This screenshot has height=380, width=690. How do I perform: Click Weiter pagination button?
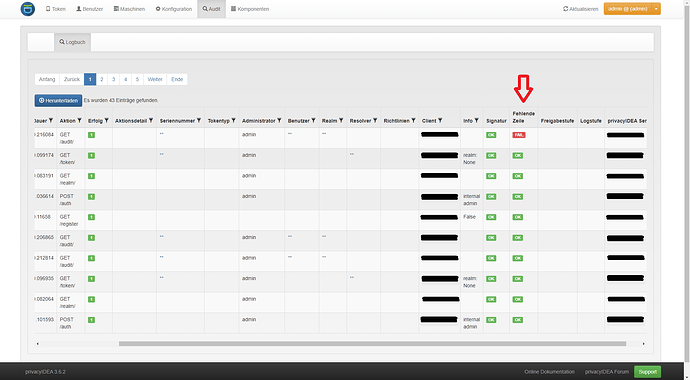tap(155, 80)
